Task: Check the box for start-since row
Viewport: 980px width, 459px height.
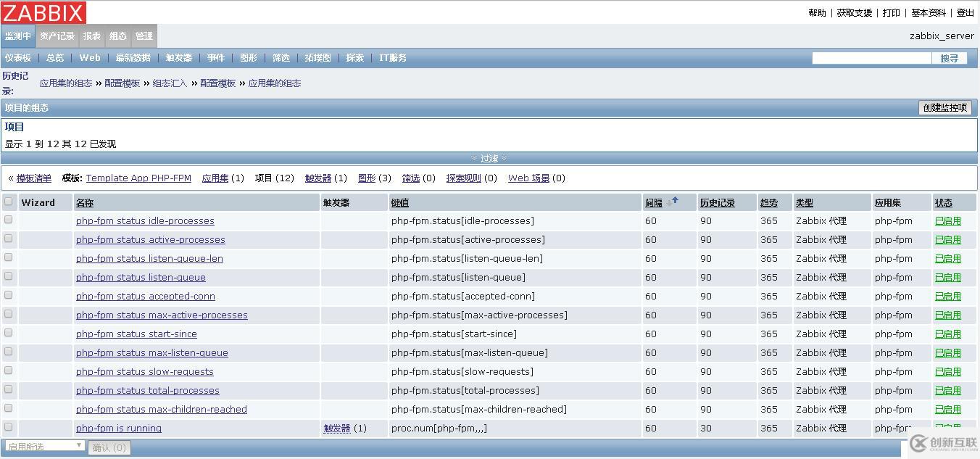Action: [9, 332]
